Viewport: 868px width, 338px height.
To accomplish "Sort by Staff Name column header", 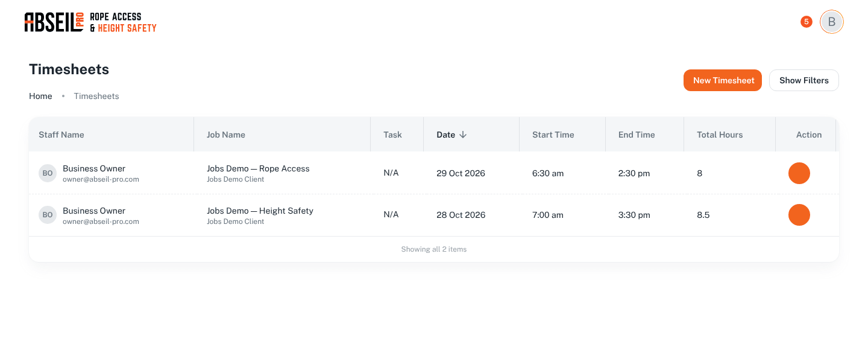I will tap(61, 135).
